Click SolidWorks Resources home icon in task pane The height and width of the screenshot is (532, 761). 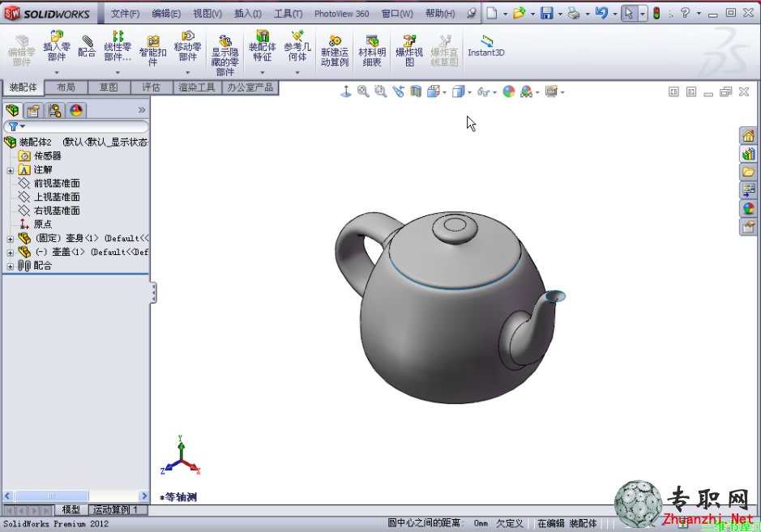click(x=748, y=136)
